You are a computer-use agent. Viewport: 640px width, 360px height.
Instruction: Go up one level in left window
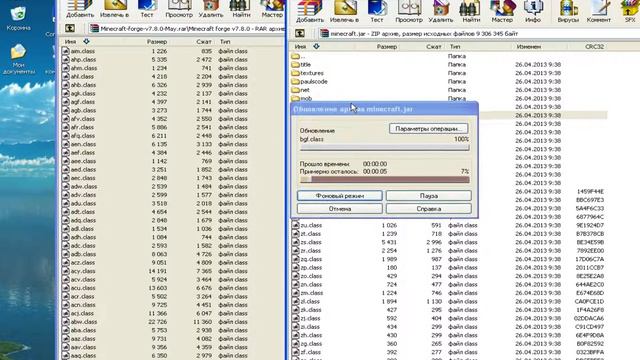(x=70, y=28)
